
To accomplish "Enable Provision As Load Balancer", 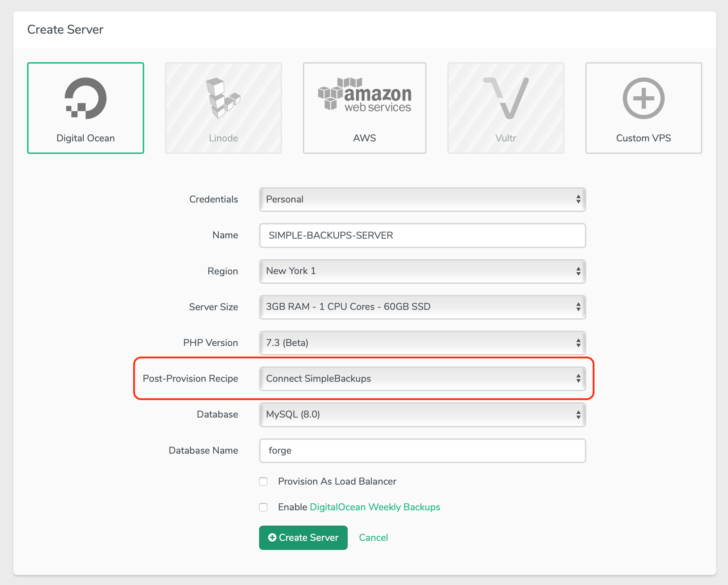I will [263, 481].
